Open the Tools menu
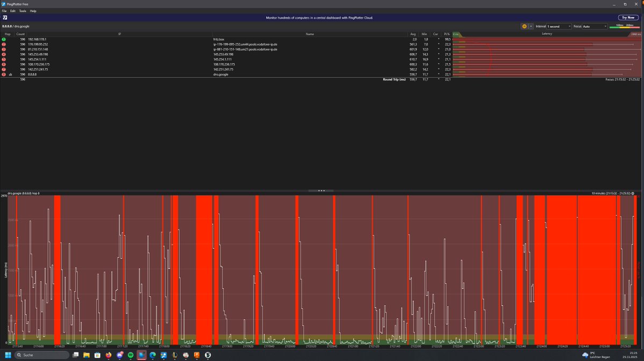 coord(23,11)
